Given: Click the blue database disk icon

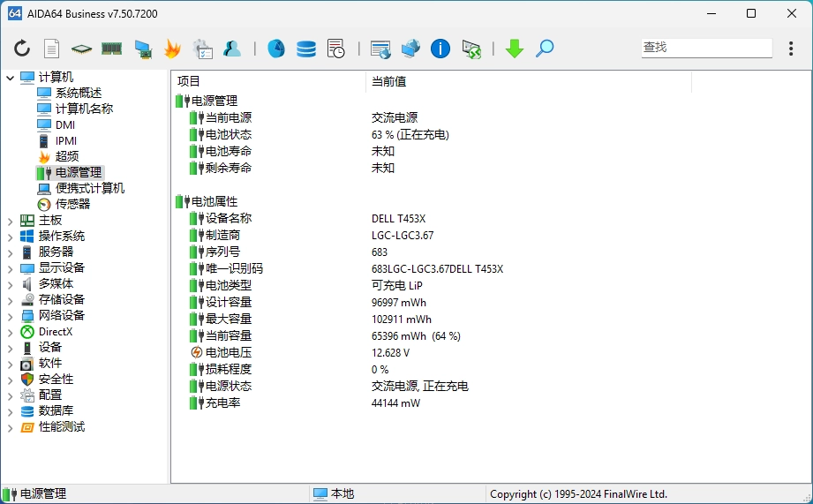Looking at the screenshot, I should point(306,49).
